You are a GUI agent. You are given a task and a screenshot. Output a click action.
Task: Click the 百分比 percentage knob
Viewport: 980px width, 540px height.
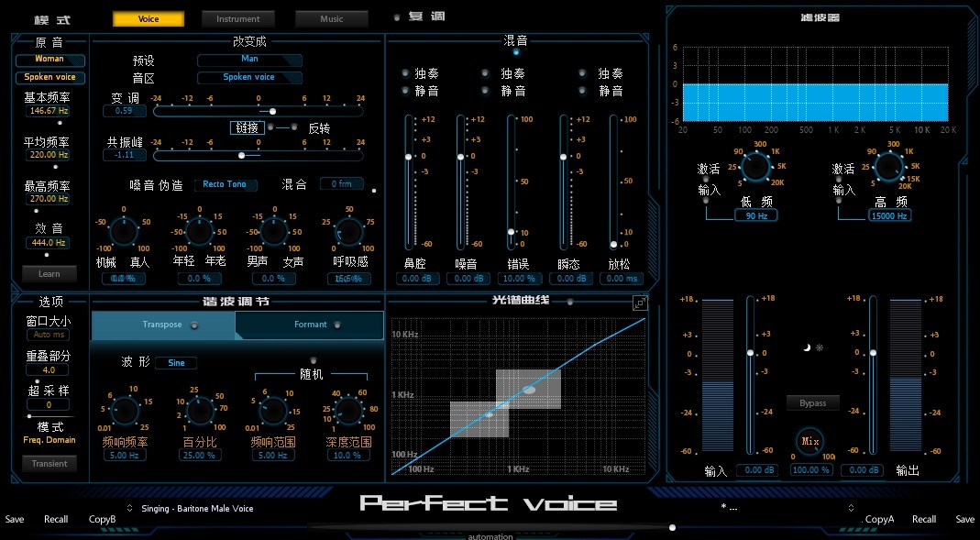point(200,412)
